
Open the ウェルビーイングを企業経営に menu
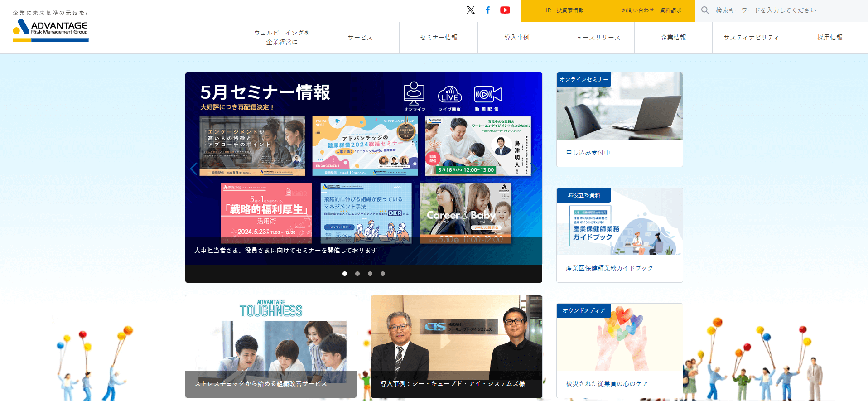point(282,38)
